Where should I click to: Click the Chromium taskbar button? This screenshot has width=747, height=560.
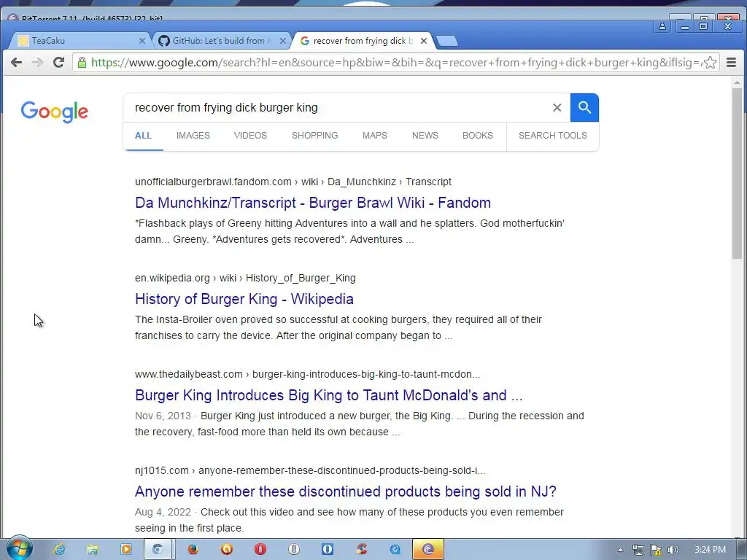click(159, 550)
